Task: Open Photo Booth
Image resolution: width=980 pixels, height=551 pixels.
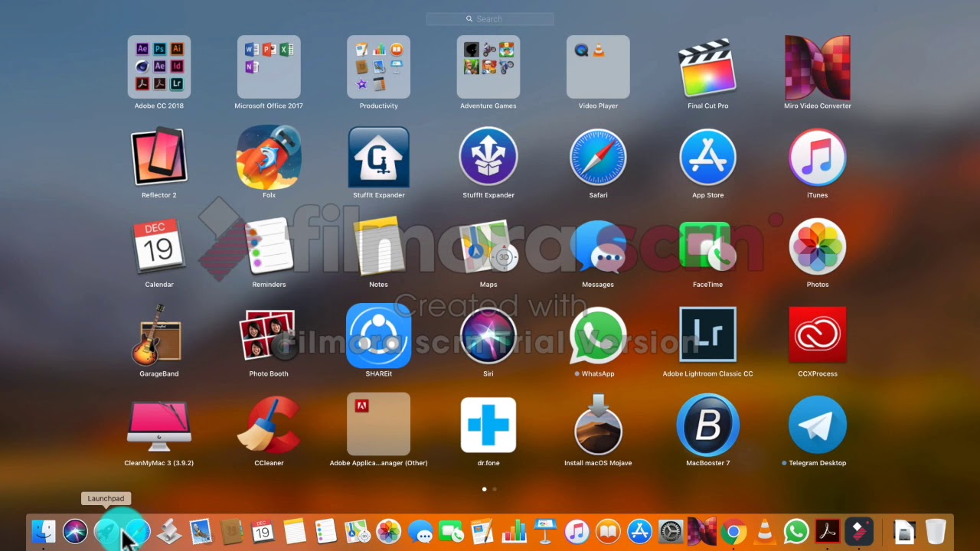Action: pos(269,336)
